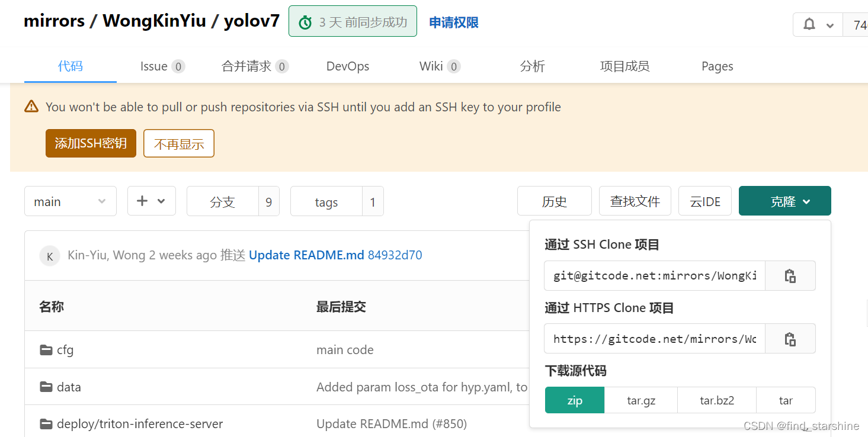868x437 pixels.
Task: Click the 申请权限 link
Action: [x=454, y=23]
